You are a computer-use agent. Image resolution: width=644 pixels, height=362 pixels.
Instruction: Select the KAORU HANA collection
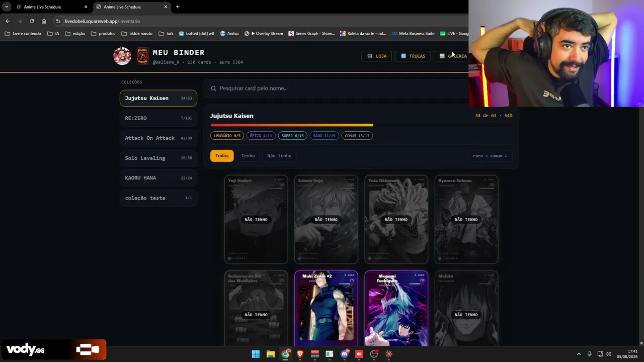click(x=158, y=178)
